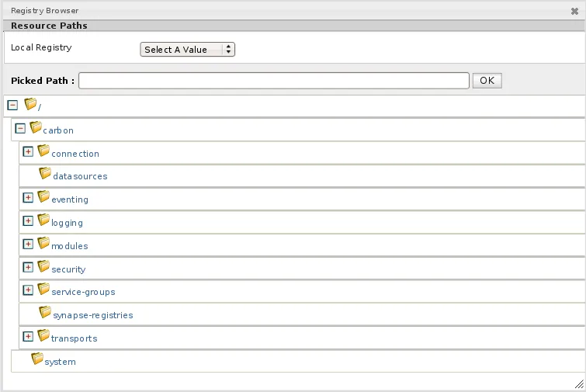This screenshot has height=392, width=586.
Task: Select the connection path link
Action: click(x=75, y=154)
